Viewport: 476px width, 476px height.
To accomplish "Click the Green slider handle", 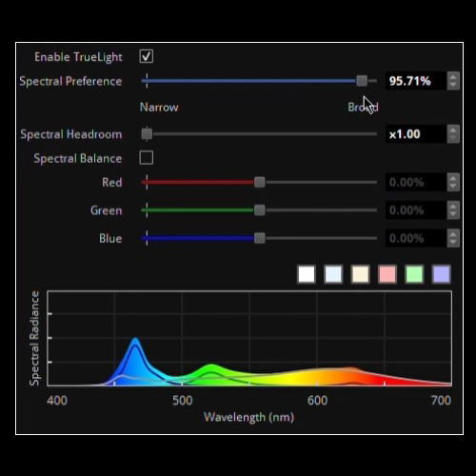I will tap(260, 210).
